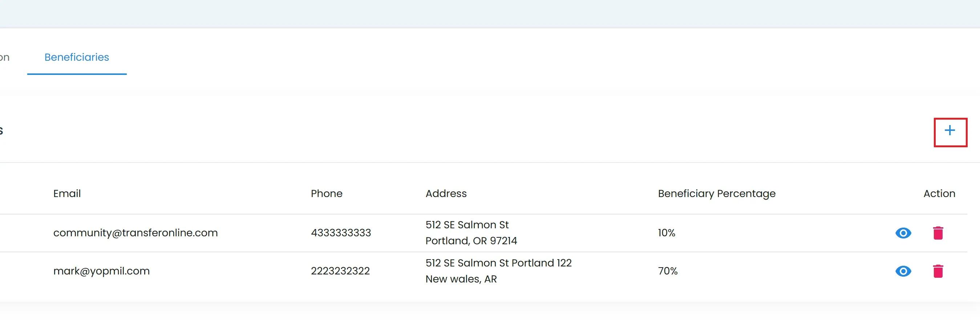Delete the mark@yopmil.com beneficiary
Viewport: 980px width, 333px height.
[938, 271]
